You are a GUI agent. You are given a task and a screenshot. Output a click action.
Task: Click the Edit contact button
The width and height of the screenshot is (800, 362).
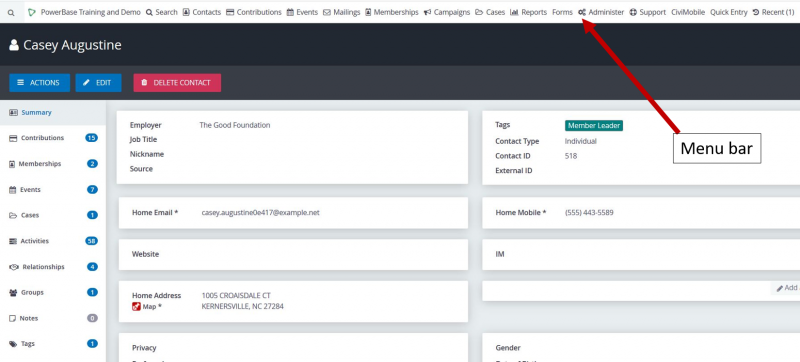coord(98,83)
